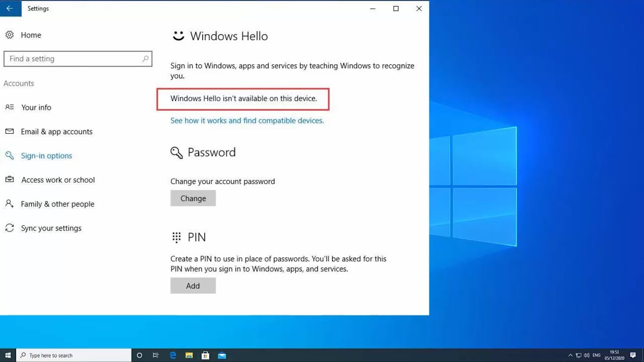644x362 pixels.
Task: Click the network icon in system tray
Action: point(579,355)
